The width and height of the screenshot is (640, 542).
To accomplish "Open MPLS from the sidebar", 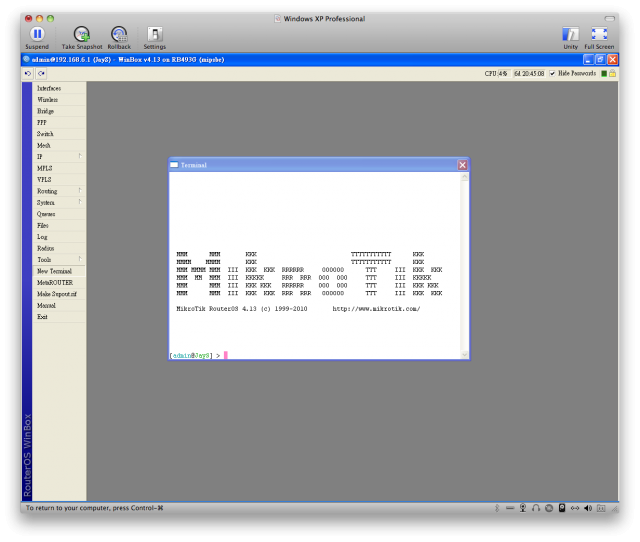I will pyautogui.click(x=59, y=168).
